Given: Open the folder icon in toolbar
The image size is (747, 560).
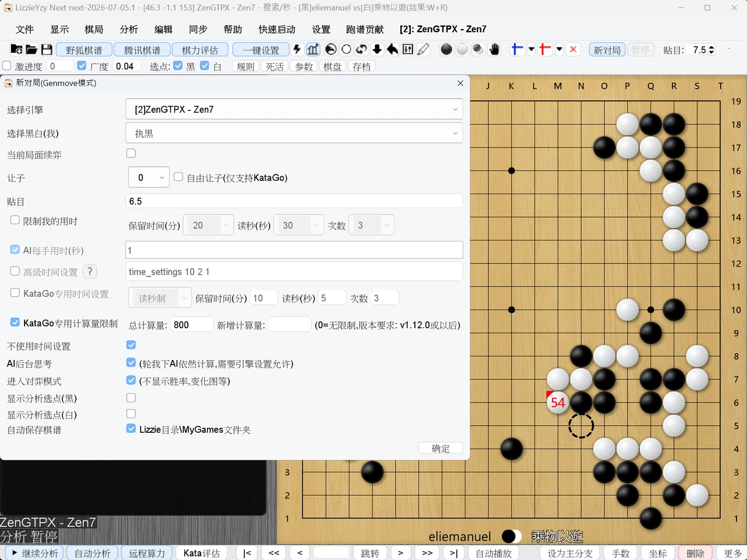Looking at the screenshot, I should (32, 50).
